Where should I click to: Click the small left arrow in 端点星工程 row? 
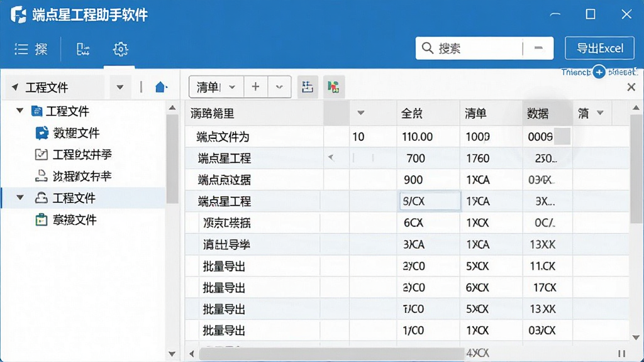[x=331, y=158]
